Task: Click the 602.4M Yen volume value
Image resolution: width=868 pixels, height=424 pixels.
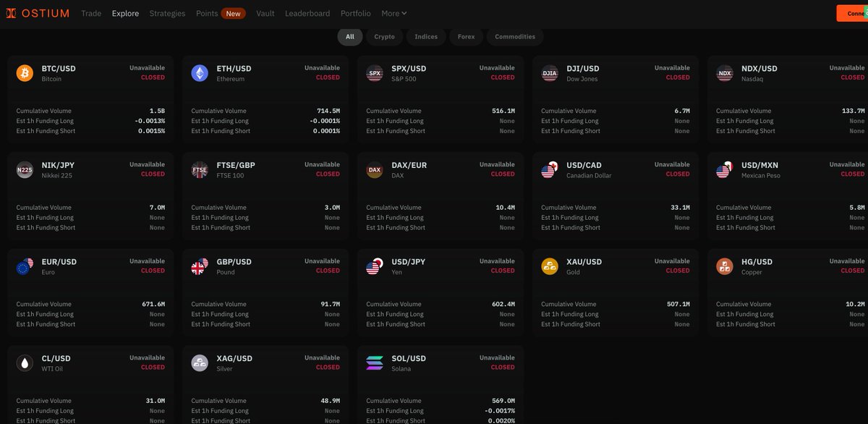Action: click(x=503, y=304)
